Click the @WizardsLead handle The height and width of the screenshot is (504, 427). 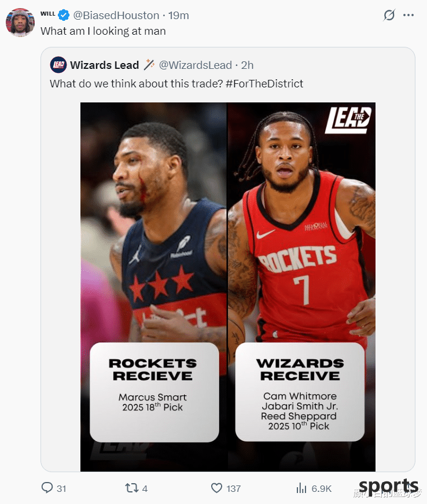pyautogui.click(x=196, y=65)
